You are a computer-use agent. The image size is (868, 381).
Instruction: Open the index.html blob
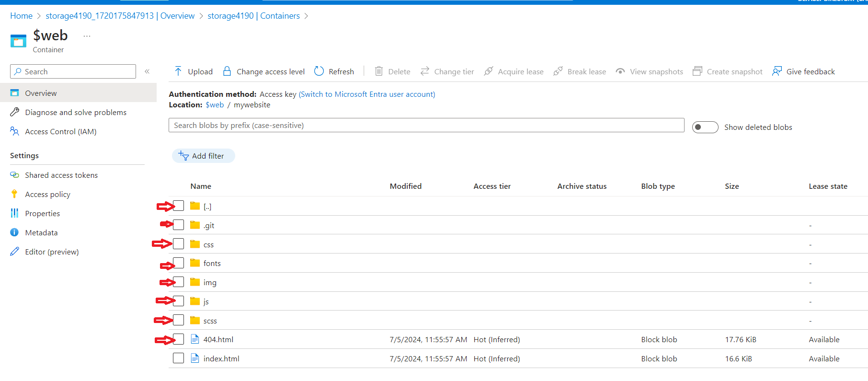221,358
